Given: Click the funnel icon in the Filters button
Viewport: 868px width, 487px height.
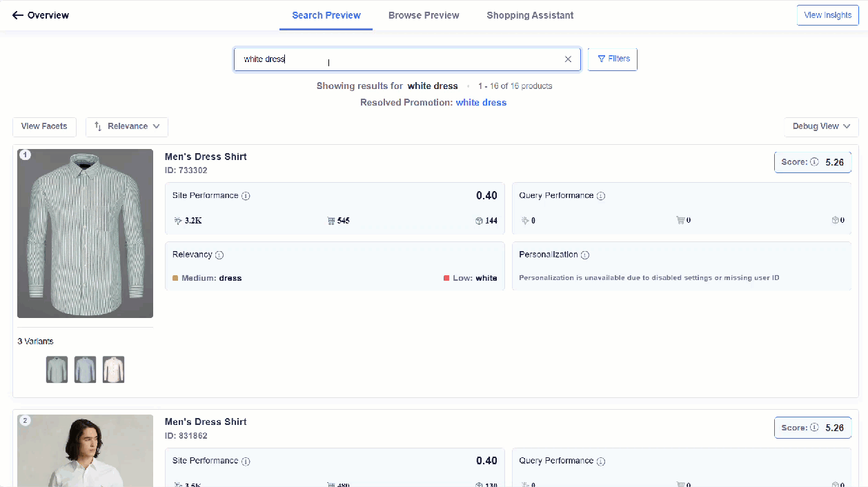Looking at the screenshot, I should click(x=602, y=59).
